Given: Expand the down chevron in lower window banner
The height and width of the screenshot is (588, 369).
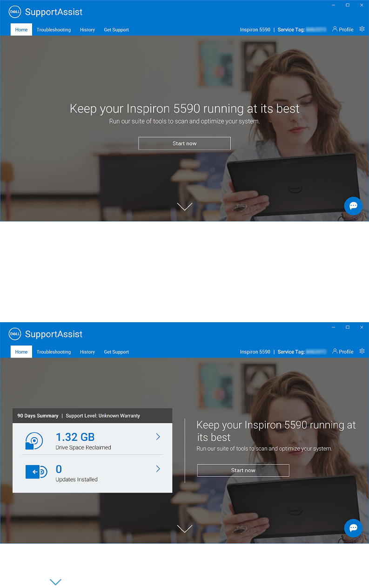Looking at the screenshot, I should tap(185, 528).
